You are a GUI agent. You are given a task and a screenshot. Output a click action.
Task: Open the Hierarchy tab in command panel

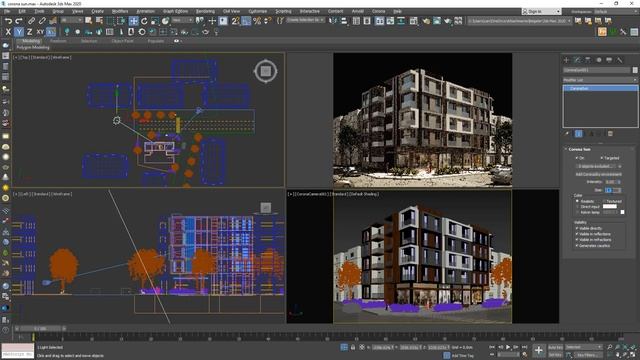click(588, 60)
